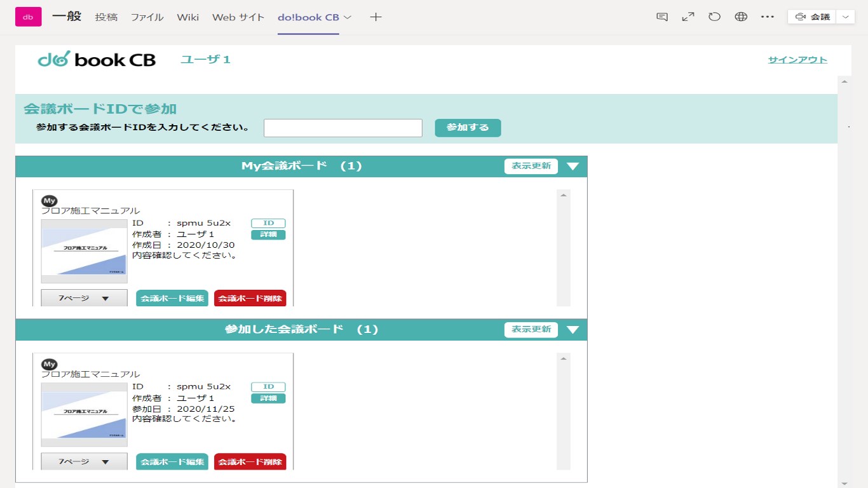Add a new tab with plus icon

coord(376,17)
